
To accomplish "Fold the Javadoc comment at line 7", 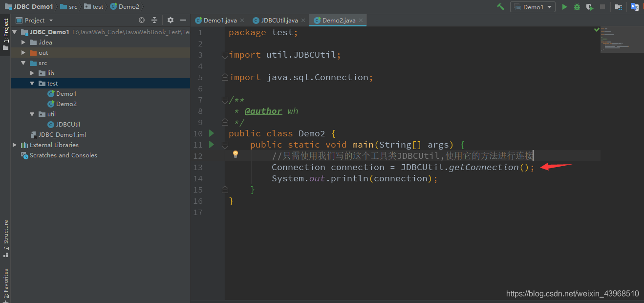I will [x=225, y=100].
